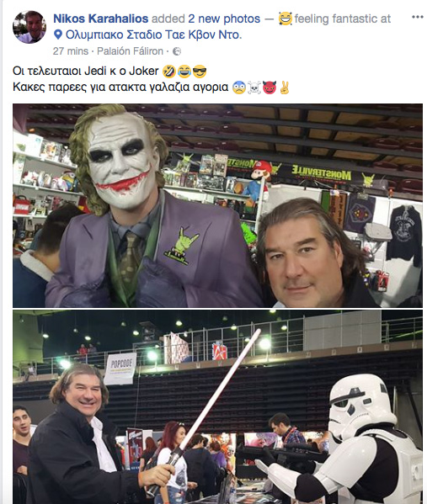Open the stormtrooper lightsaber photo
This screenshot has width=427, height=504.
tap(217, 406)
